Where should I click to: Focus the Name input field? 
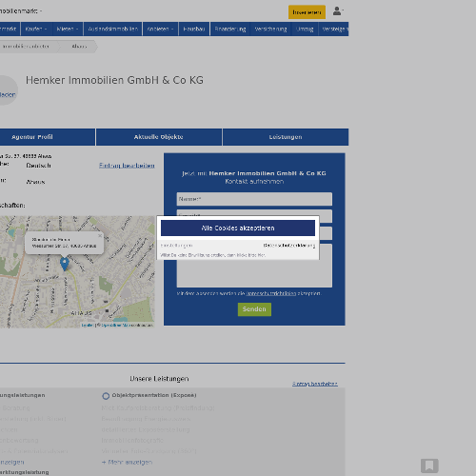point(254,199)
